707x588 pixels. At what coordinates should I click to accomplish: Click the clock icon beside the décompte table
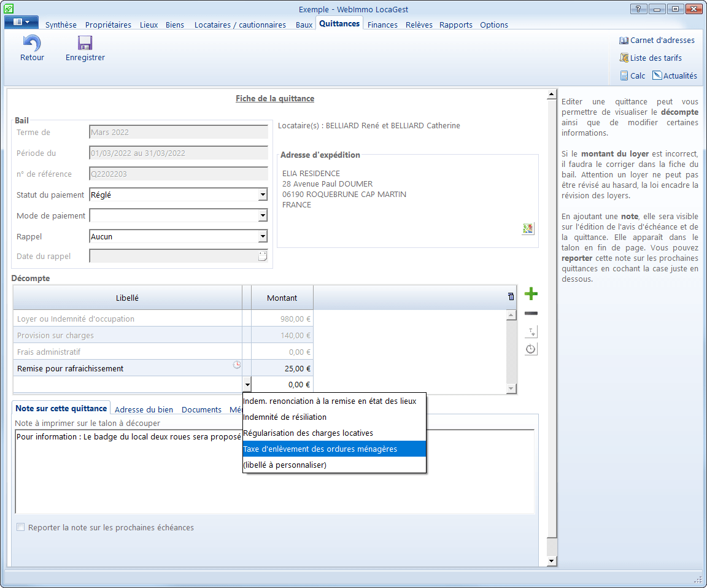click(531, 349)
